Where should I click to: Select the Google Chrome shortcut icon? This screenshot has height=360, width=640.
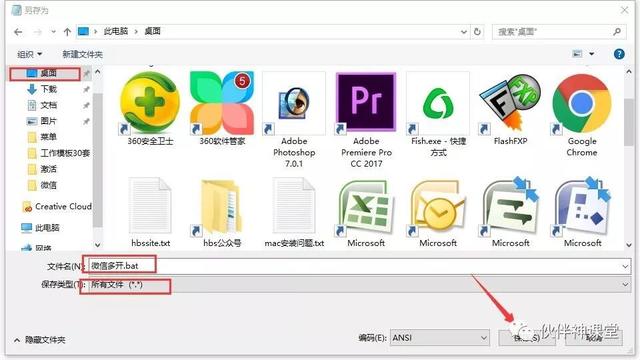point(582,103)
